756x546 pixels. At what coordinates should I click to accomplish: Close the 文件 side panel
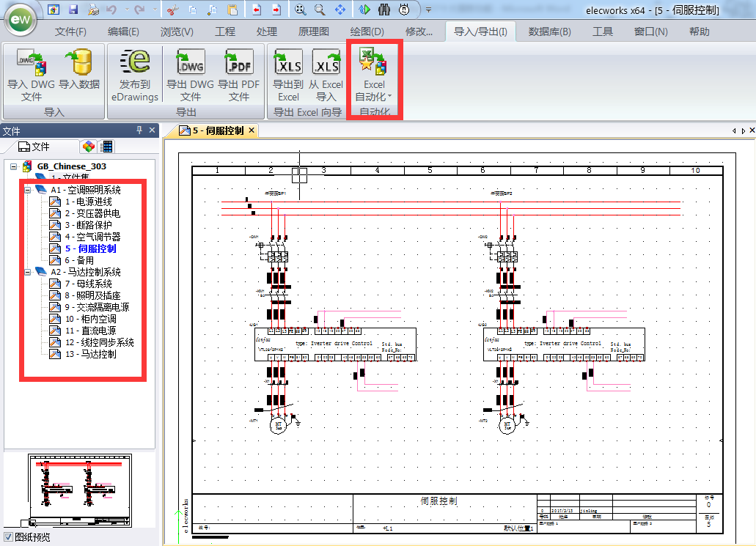pos(152,130)
